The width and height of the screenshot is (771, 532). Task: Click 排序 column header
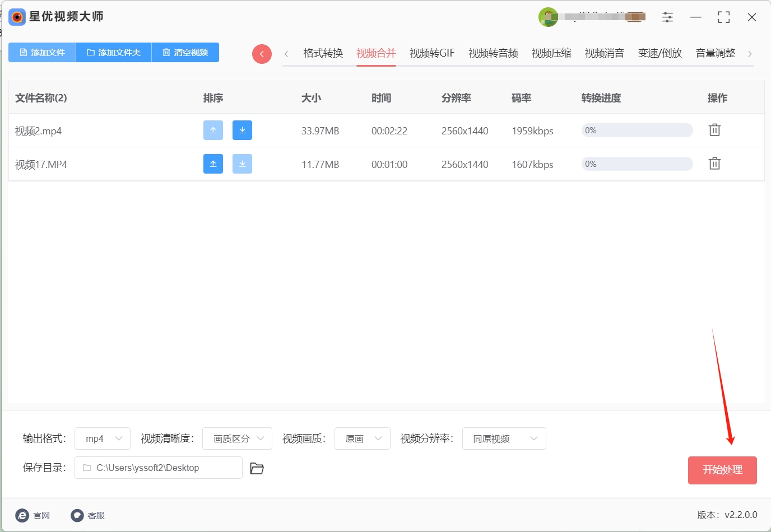(213, 98)
